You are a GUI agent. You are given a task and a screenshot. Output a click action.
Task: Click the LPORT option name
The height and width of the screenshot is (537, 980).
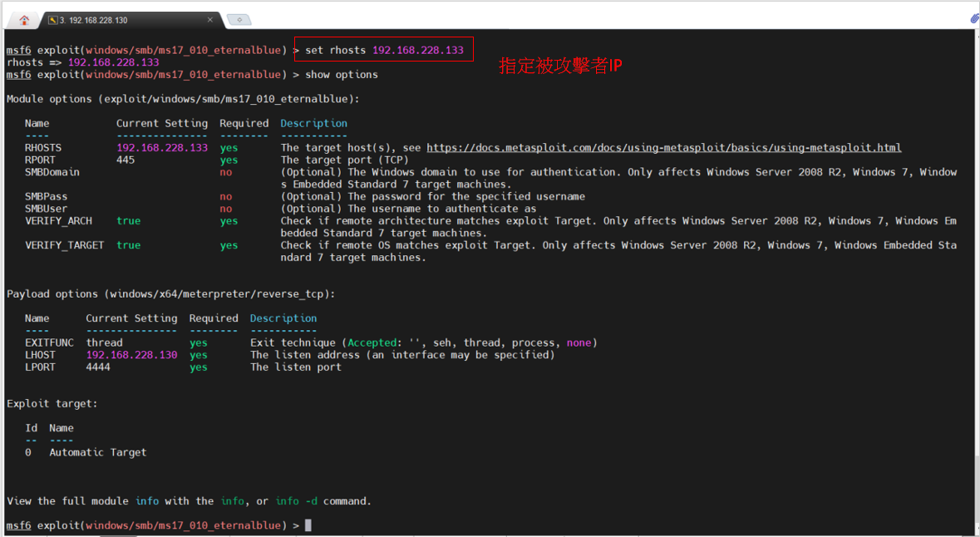point(40,367)
